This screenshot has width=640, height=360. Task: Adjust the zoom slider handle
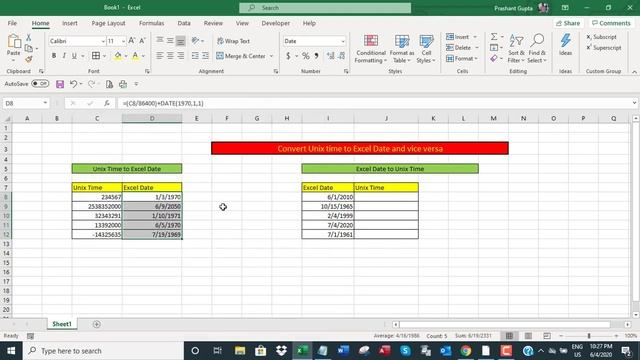coord(589,336)
